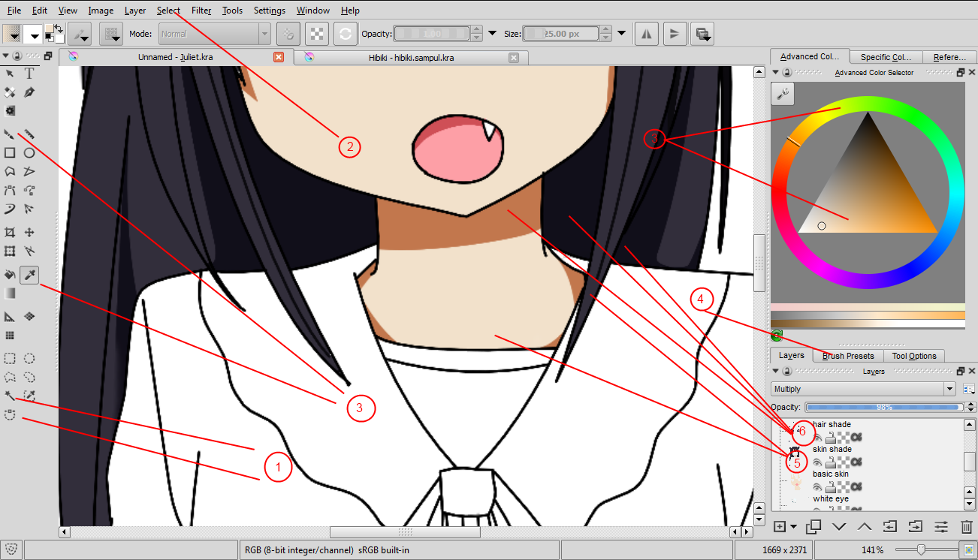Select the Fill bucket tool

[x=10, y=275]
